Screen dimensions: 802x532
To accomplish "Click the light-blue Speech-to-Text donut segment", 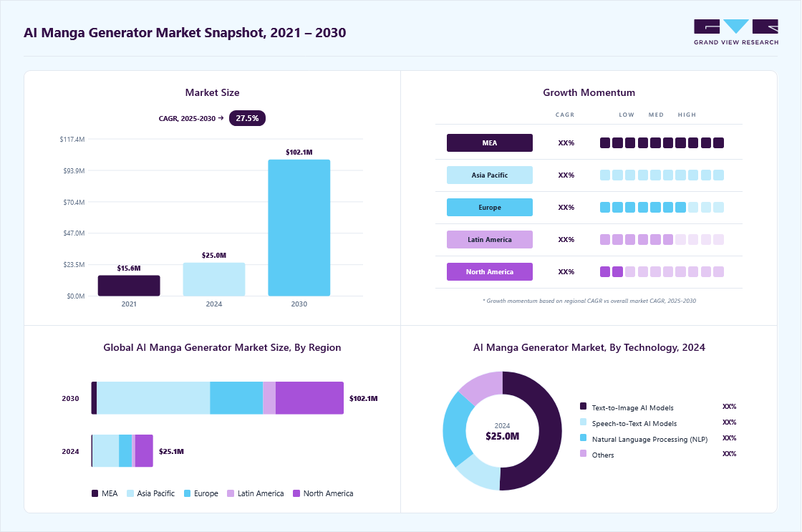I will pyautogui.click(x=480, y=473).
